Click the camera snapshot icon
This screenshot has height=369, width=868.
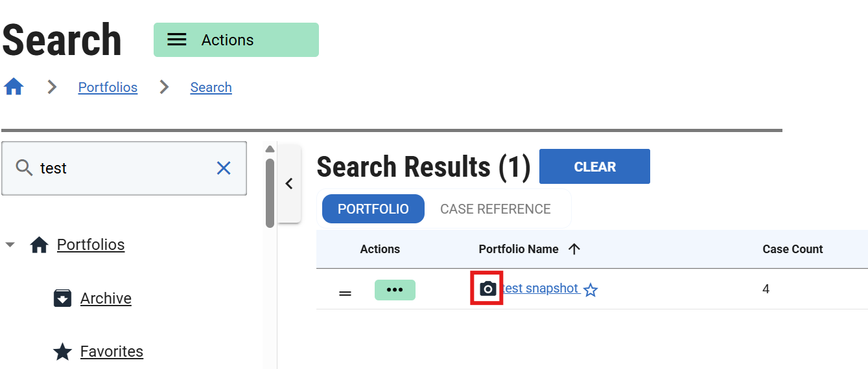coord(487,289)
